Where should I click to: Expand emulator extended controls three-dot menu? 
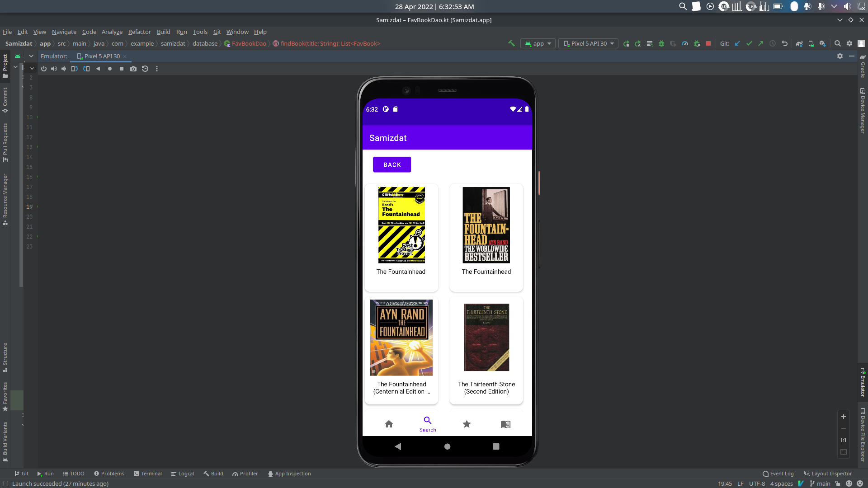coord(157,69)
